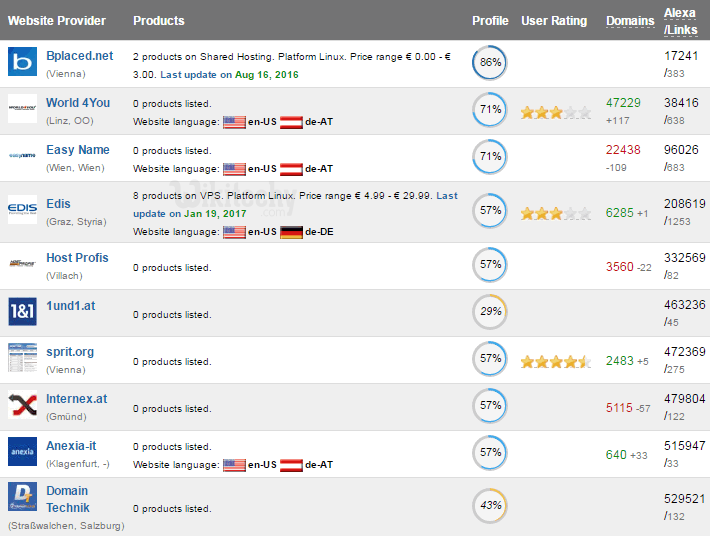
Task: Click the Host Profis logo thumbnail
Action: pos(22,263)
